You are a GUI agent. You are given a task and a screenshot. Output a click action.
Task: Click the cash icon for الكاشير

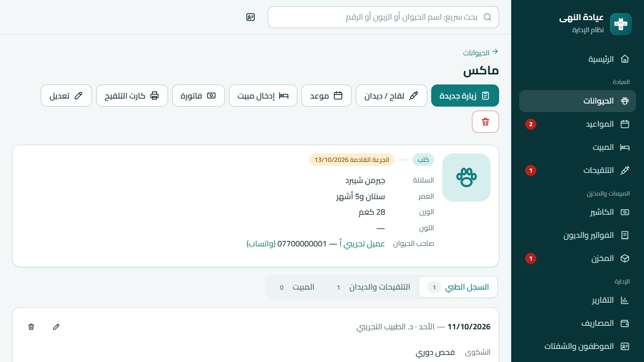click(x=625, y=212)
